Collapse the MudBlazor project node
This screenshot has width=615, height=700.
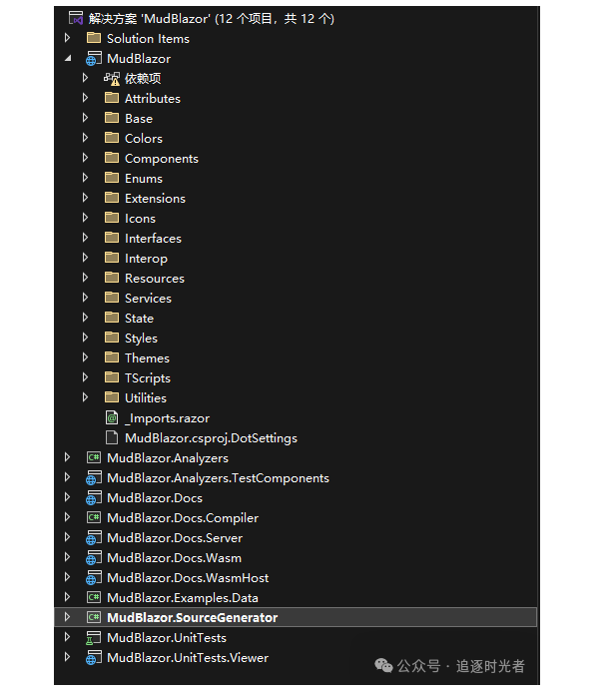pyautogui.click(x=68, y=58)
